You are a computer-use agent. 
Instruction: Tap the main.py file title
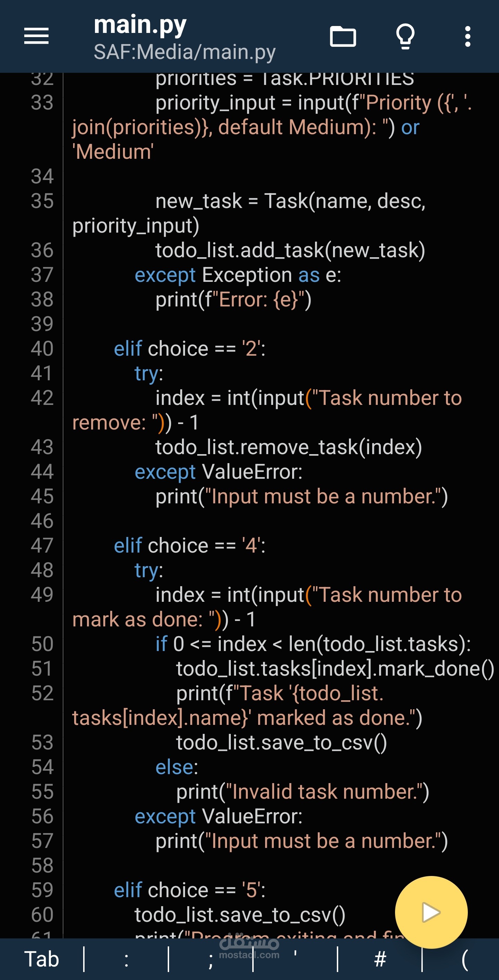(140, 24)
